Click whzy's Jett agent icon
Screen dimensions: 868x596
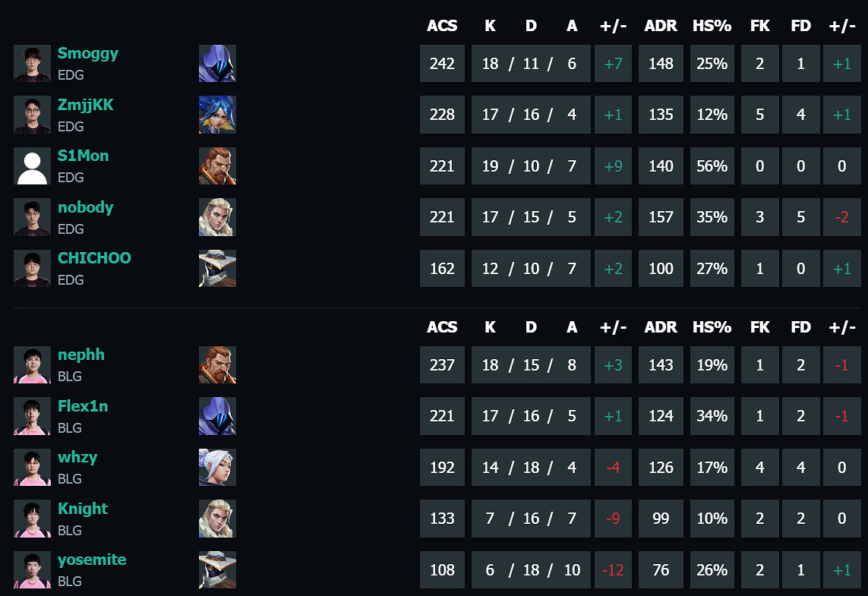pyautogui.click(x=217, y=467)
